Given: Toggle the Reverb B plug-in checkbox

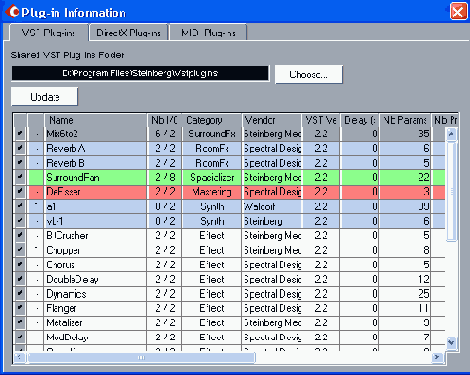Looking at the screenshot, I should pos(20,163).
